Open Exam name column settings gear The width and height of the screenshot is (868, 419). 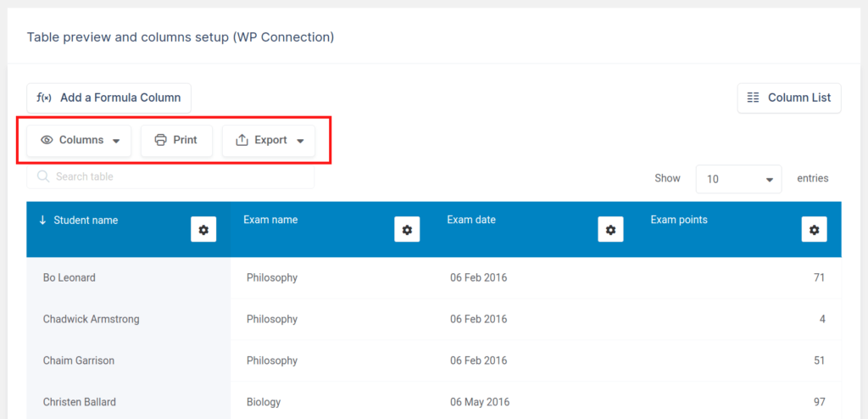coord(407,230)
